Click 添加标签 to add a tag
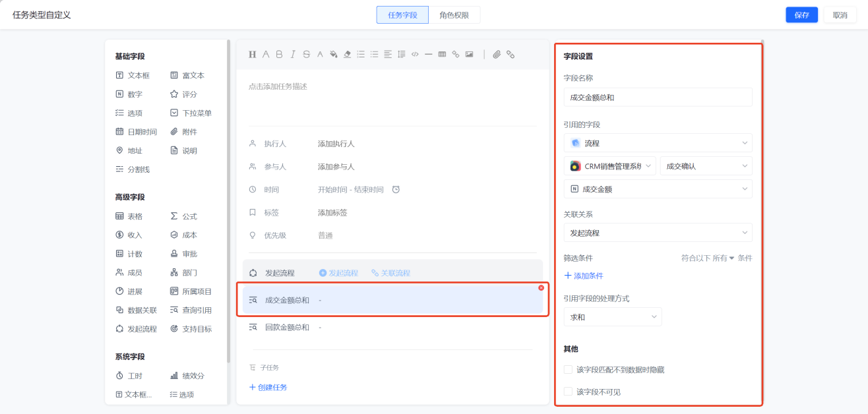This screenshot has width=868, height=414. point(332,213)
